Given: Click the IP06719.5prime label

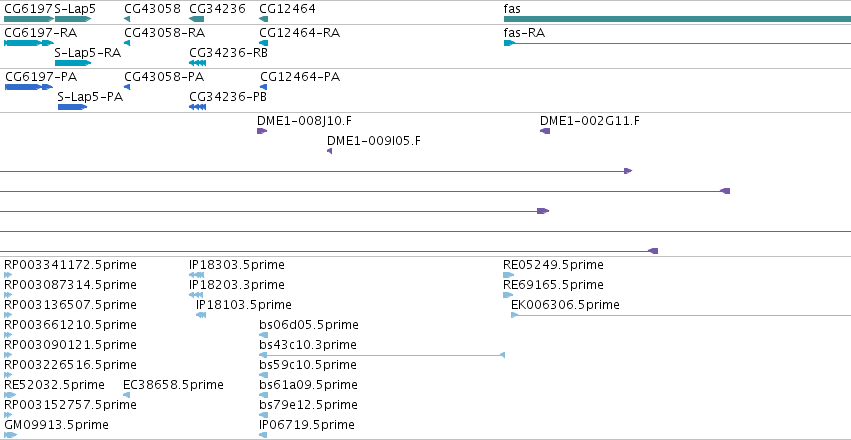Looking at the screenshot, I should [x=307, y=424].
